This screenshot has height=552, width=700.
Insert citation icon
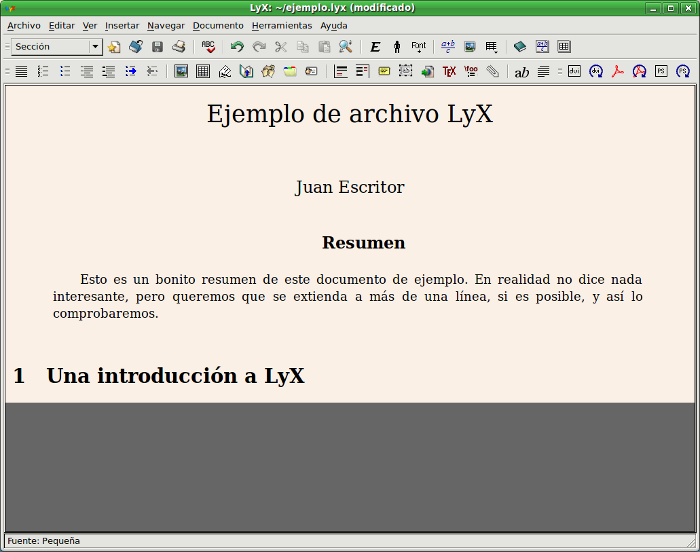coord(268,71)
